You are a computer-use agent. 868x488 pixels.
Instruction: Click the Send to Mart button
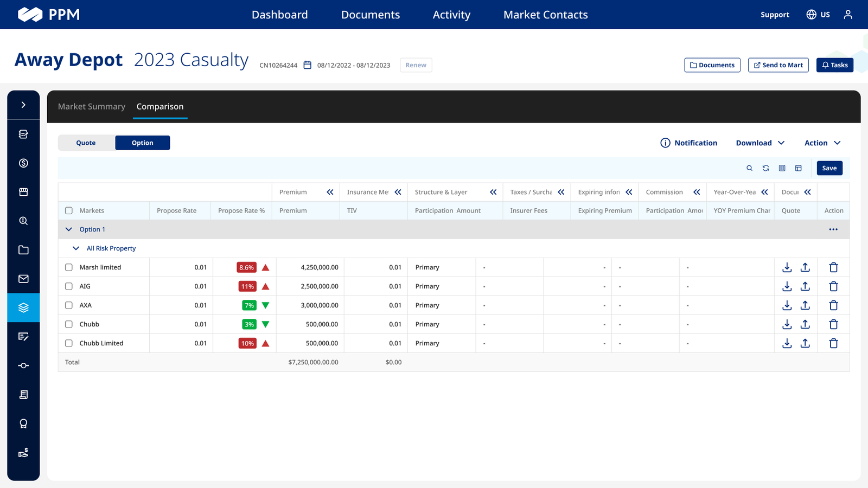778,65
